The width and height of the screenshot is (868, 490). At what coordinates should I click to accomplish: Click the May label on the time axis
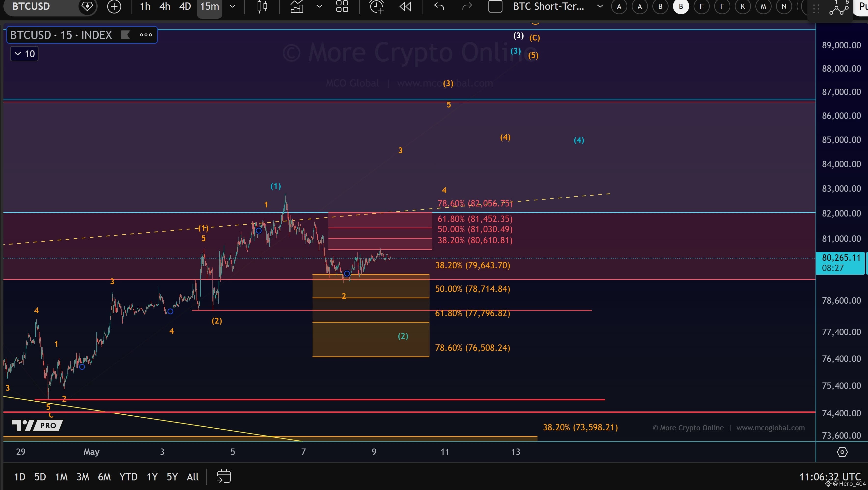click(x=91, y=451)
